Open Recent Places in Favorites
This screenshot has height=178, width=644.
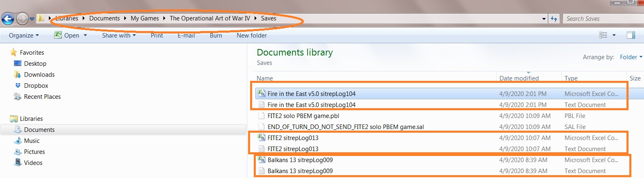point(42,97)
